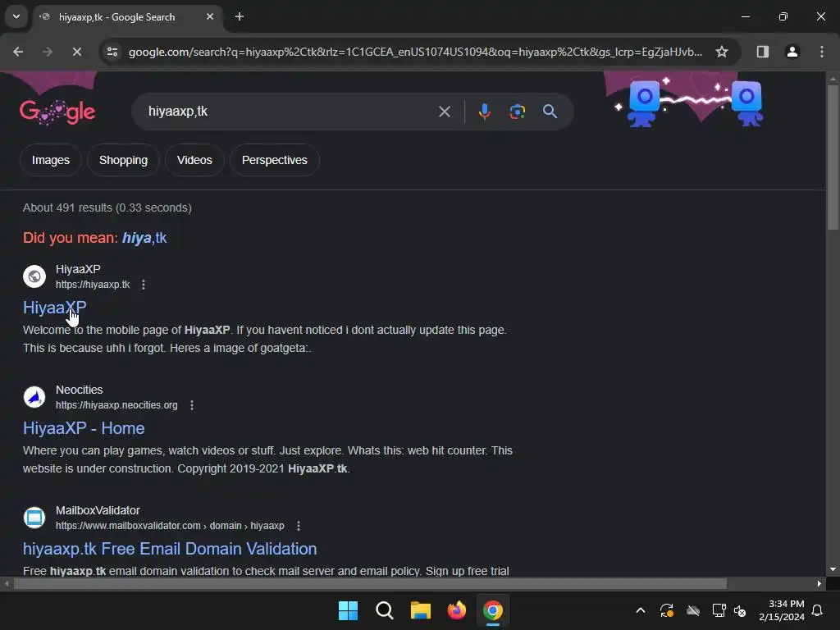Click the scroll-down arrow
Viewport: 840px width, 630px height.
coord(833,569)
